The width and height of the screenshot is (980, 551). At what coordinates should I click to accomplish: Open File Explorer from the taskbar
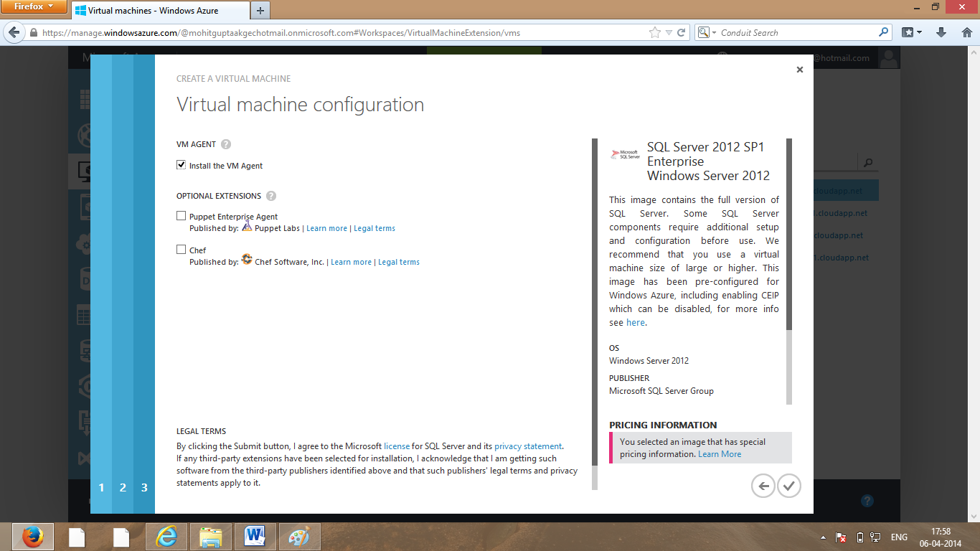click(x=211, y=537)
